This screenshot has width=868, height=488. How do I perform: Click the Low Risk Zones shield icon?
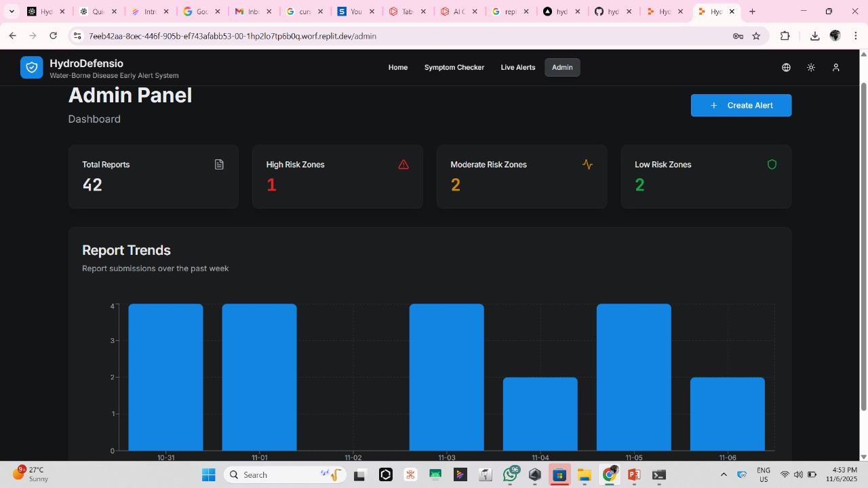(772, 165)
